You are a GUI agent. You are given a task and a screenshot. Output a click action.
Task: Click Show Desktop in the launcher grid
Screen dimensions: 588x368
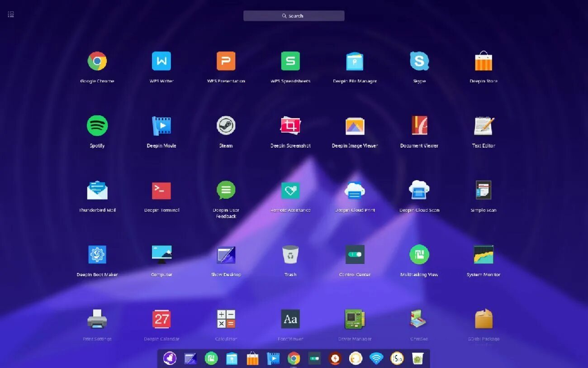pos(226,255)
